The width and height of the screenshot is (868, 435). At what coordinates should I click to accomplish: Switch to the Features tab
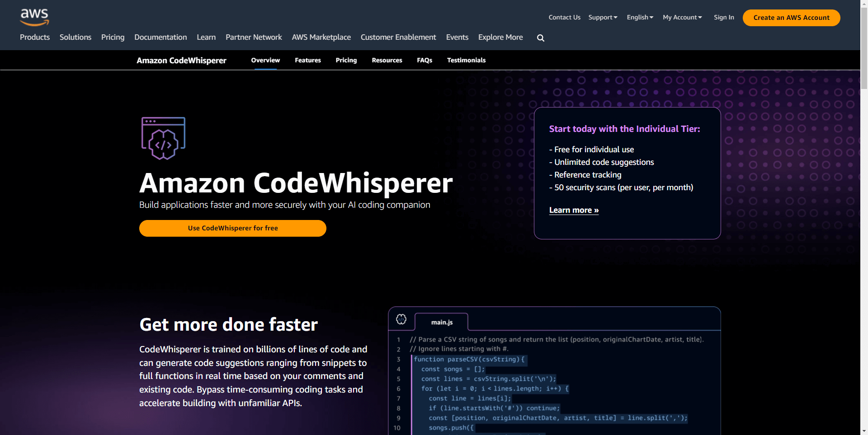click(x=308, y=60)
